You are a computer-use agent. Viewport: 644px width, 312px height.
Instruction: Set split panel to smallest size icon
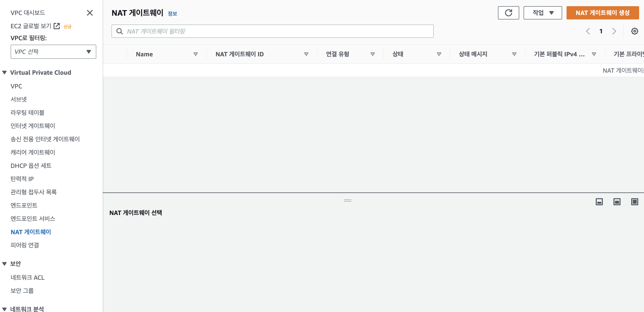[599, 202]
